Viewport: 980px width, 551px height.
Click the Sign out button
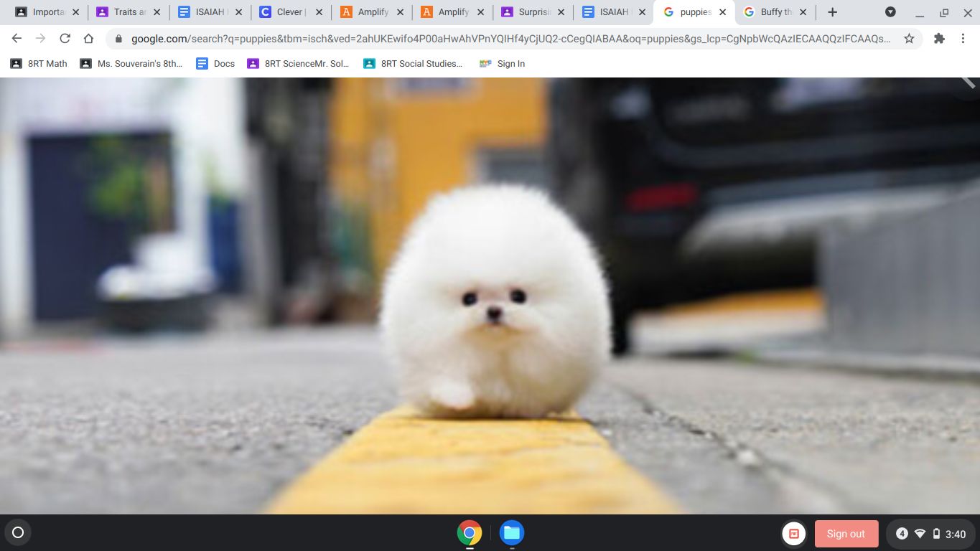pos(846,534)
